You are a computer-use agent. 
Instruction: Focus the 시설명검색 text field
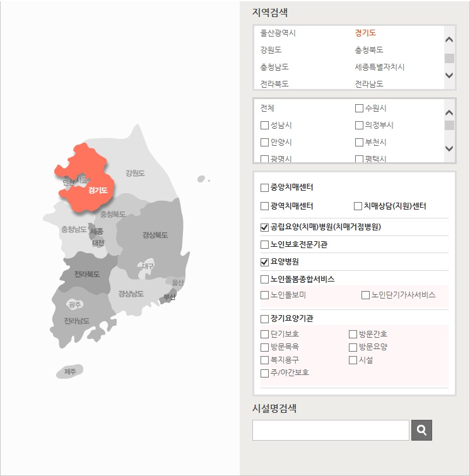pos(331,430)
